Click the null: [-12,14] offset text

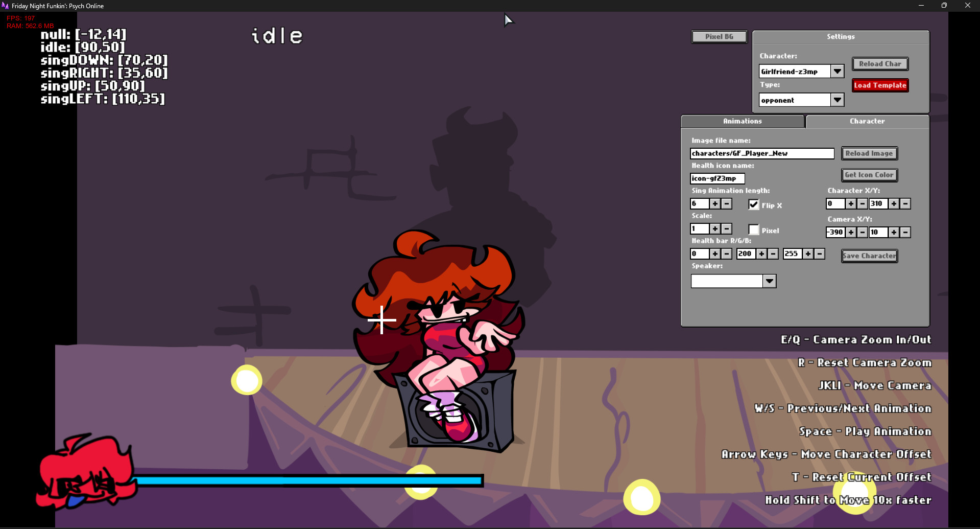point(83,34)
